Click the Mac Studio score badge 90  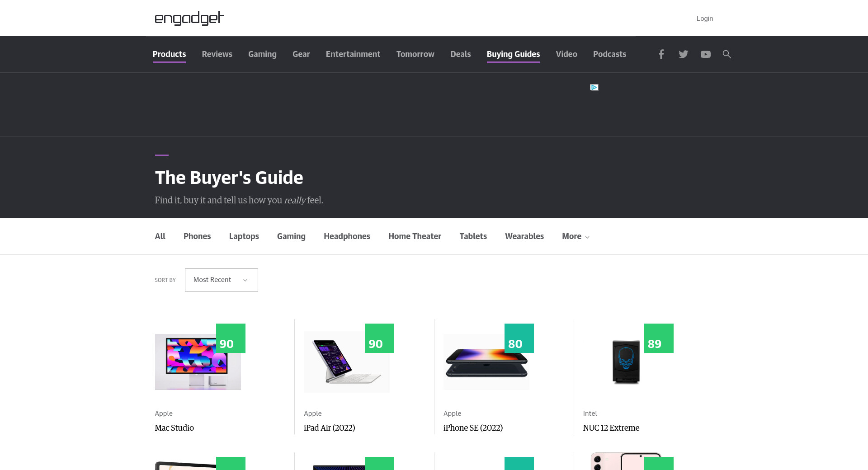point(231,338)
